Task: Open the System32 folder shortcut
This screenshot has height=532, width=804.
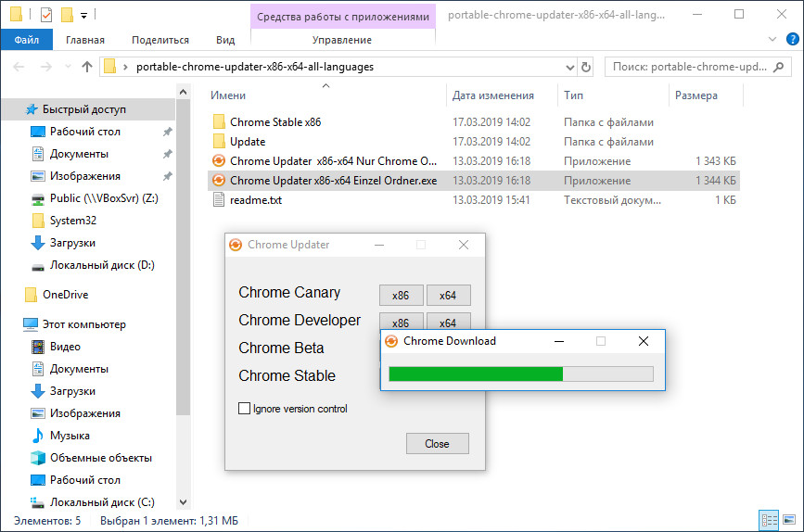Action: point(73,221)
